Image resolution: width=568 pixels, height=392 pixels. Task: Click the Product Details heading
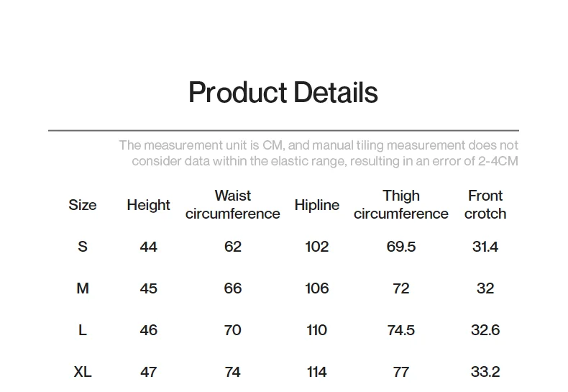click(283, 93)
